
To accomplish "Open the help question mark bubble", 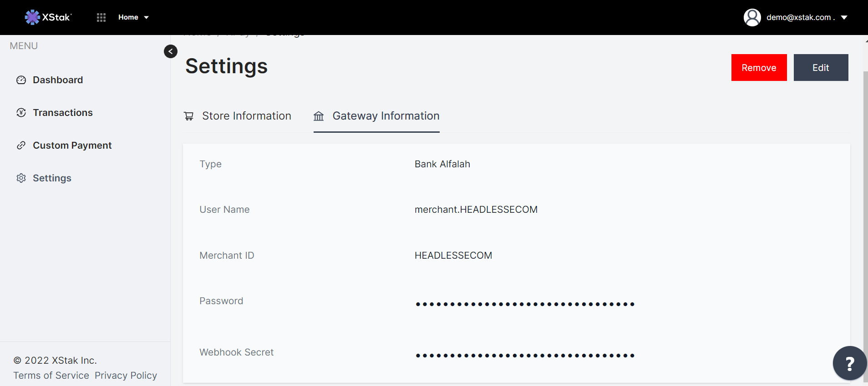I will coord(849,363).
